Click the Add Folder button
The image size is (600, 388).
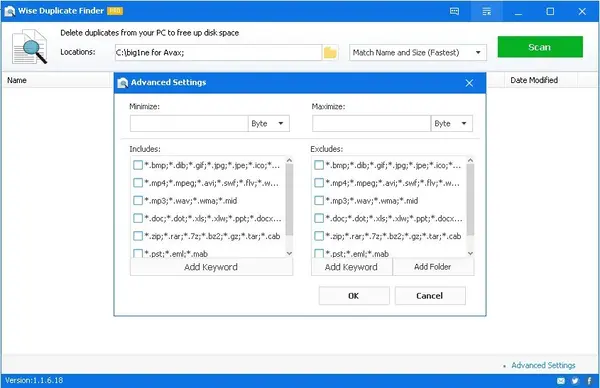tap(433, 267)
